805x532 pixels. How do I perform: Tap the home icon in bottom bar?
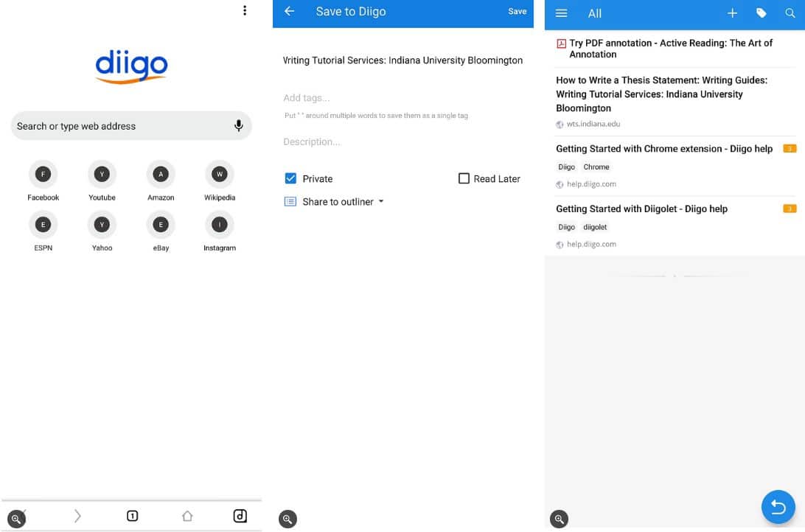pyautogui.click(x=187, y=516)
